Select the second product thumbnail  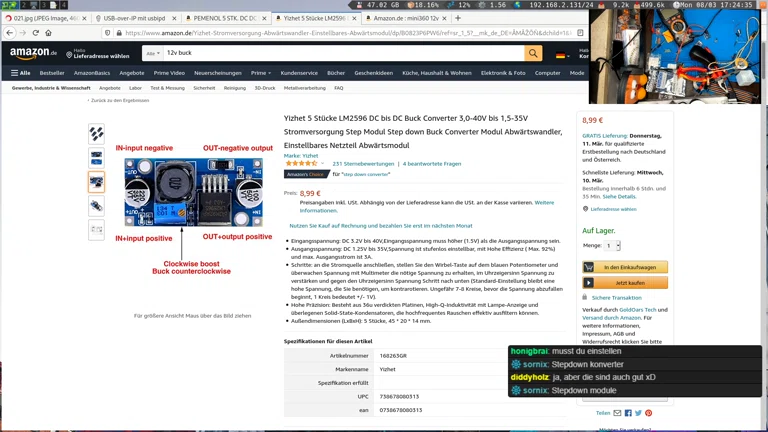[96, 158]
